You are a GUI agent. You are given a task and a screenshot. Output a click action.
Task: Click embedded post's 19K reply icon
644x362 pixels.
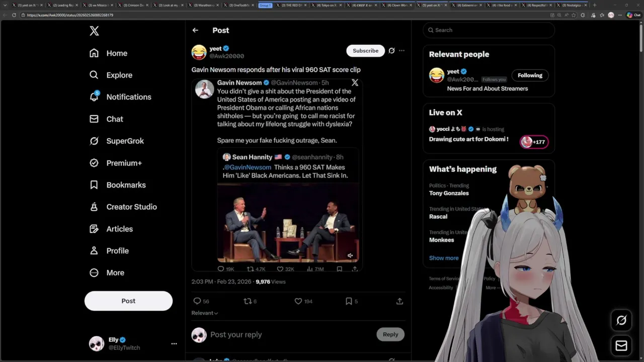click(221, 269)
